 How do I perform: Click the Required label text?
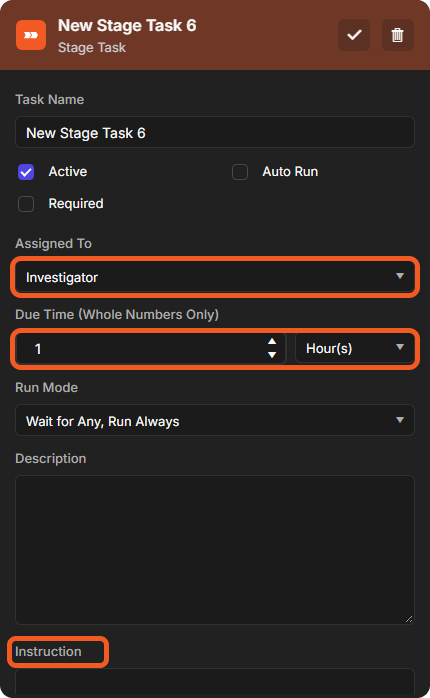point(76,204)
